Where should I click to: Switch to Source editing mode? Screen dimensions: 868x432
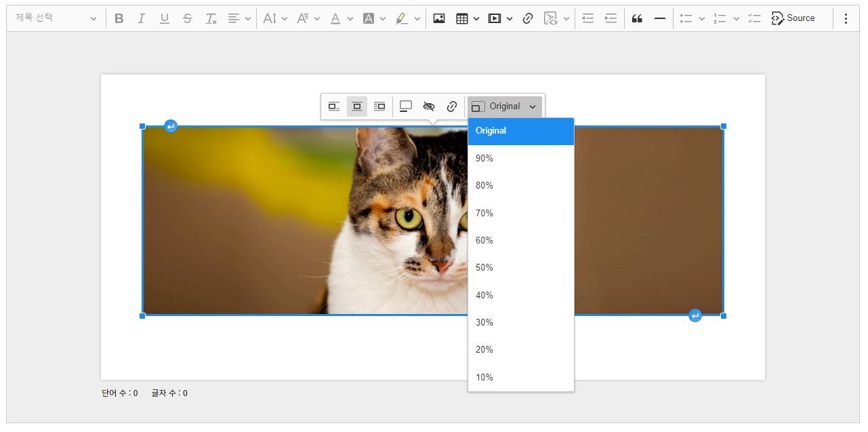coord(793,18)
